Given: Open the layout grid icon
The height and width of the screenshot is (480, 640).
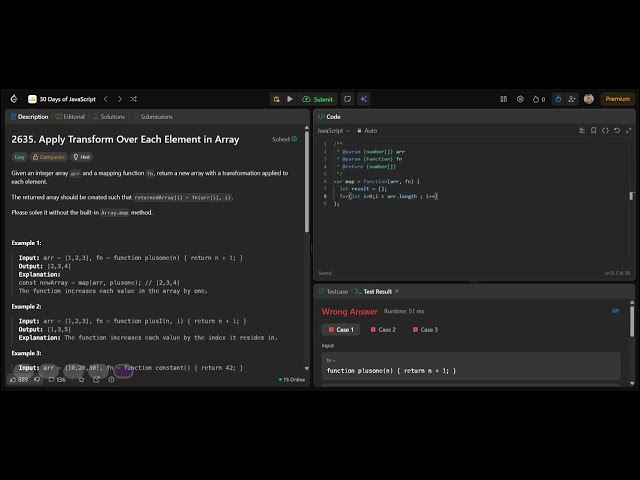Looking at the screenshot, I should click(x=504, y=99).
